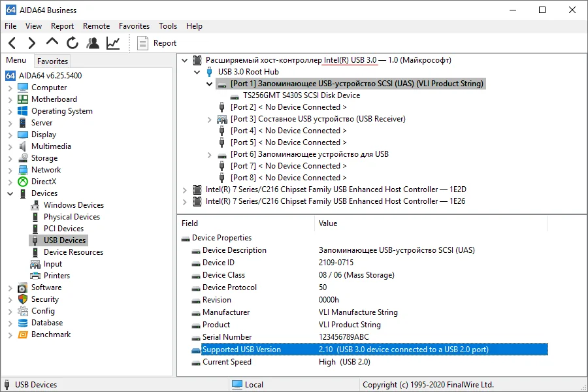Select the AIDA64 v6.25.5400 root item
This screenshot has width=588, height=392.
50,75
